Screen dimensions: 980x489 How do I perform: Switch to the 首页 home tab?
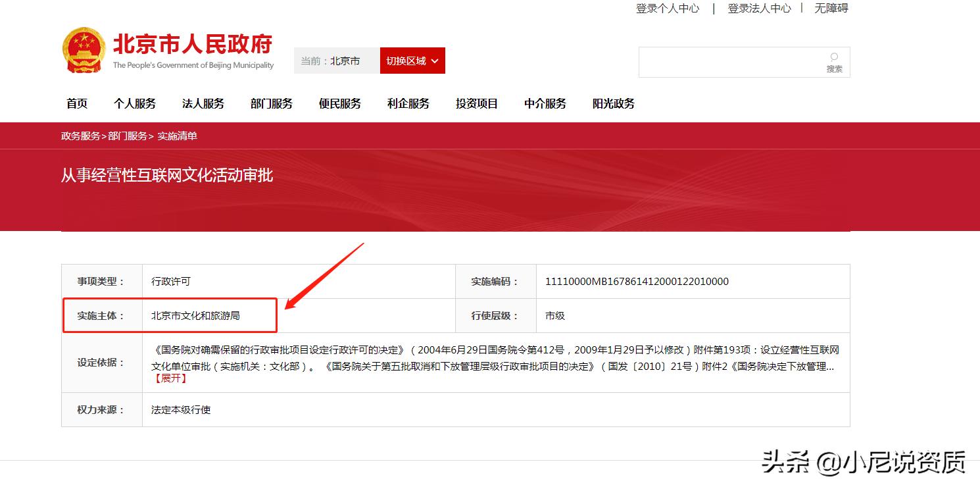point(76,103)
